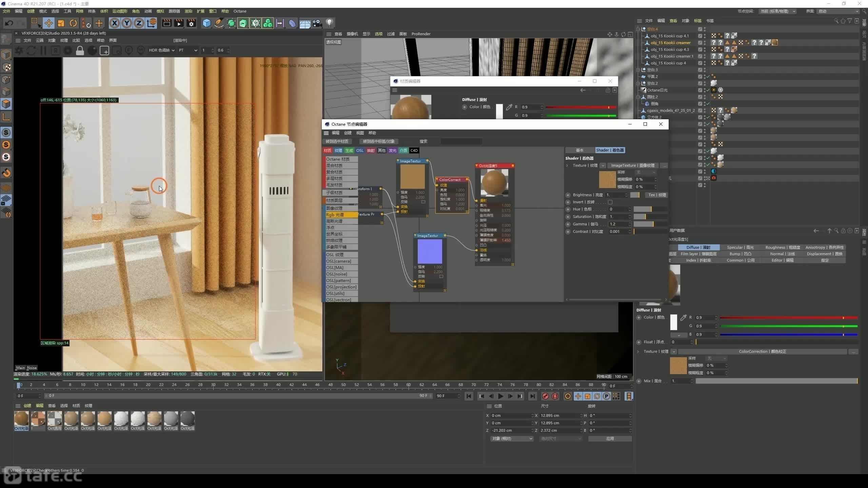Toggle the Invert 反转 checkbox
Image resolution: width=868 pixels, height=488 pixels.
pyautogui.click(x=610, y=202)
